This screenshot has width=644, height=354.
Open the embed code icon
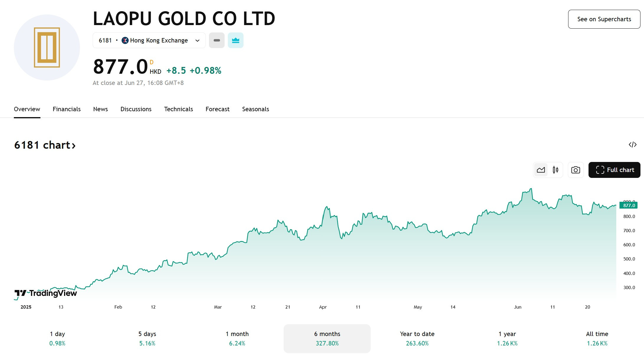click(632, 145)
